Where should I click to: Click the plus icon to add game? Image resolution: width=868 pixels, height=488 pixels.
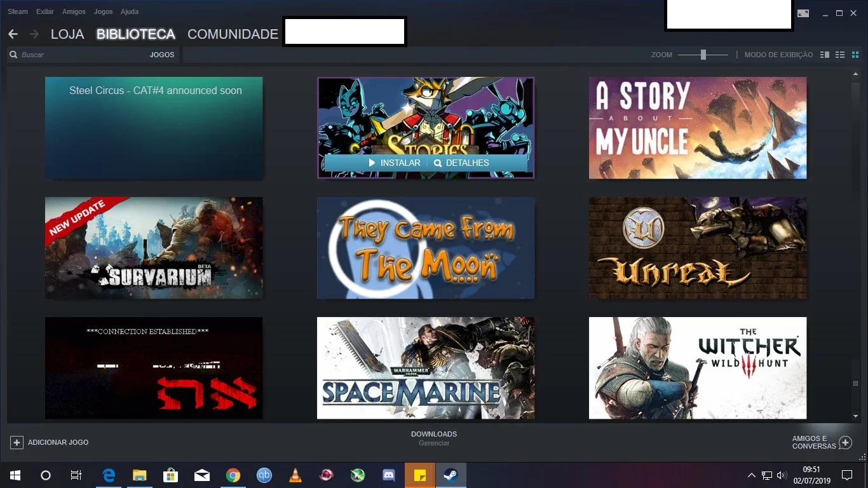click(x=17, y=442)
